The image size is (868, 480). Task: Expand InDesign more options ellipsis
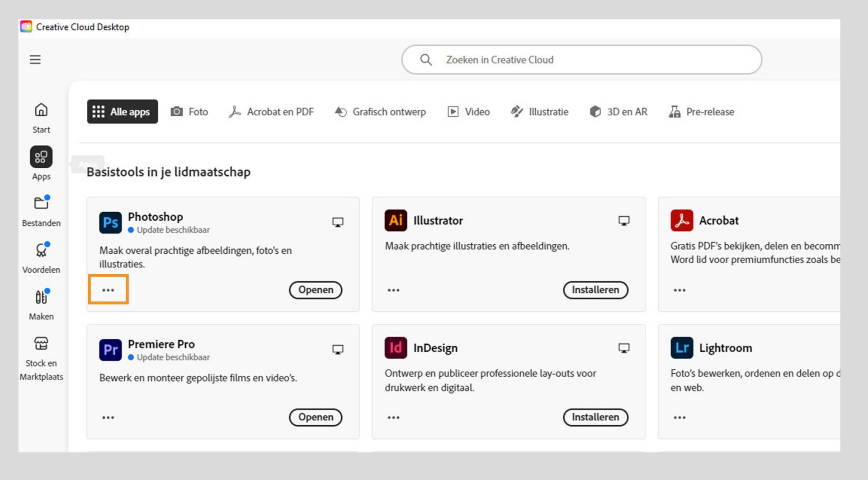pyautogui.click(x=393, y=417)
